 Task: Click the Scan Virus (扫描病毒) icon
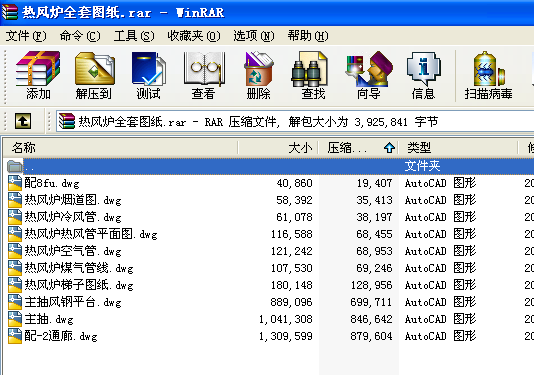pyautogui.click(x=489, y=69)
